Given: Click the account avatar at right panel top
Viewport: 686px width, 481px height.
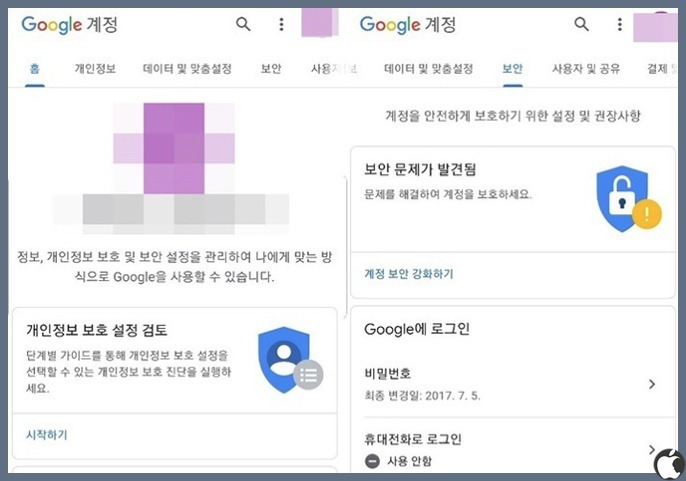Looking at the screenshot, I should [x=655, y=26].
